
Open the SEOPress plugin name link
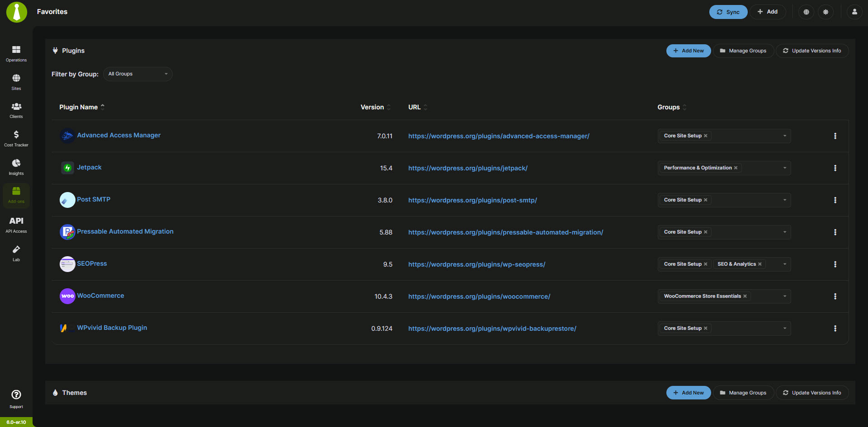(92, 263)
